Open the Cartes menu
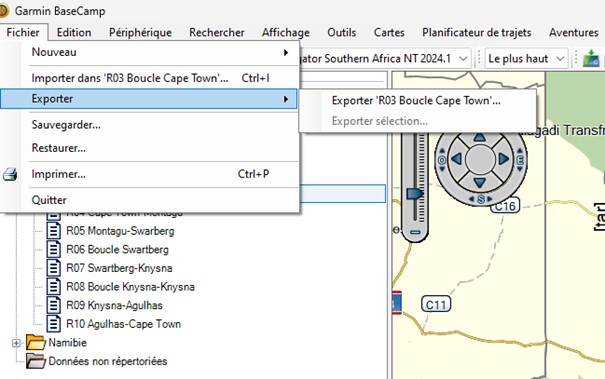 tap(389, 32)
